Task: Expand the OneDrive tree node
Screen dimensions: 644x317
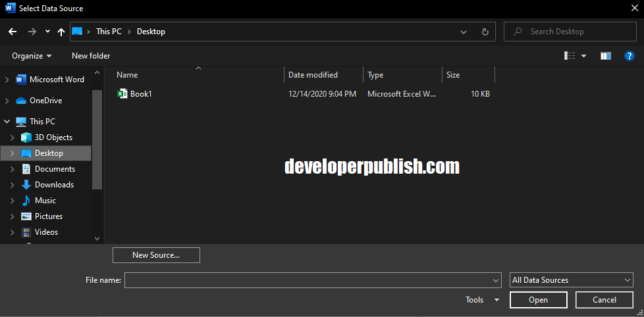Action: coord(7,101)
